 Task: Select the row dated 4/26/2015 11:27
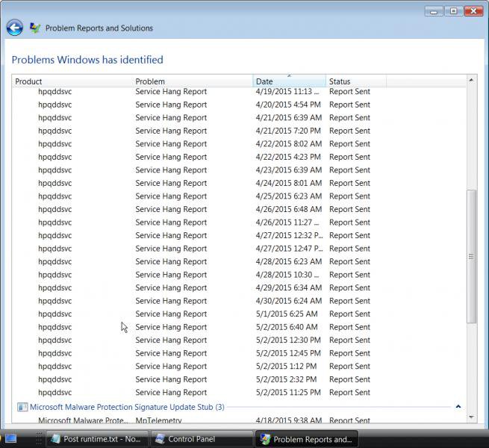click(x=239, y=223)
